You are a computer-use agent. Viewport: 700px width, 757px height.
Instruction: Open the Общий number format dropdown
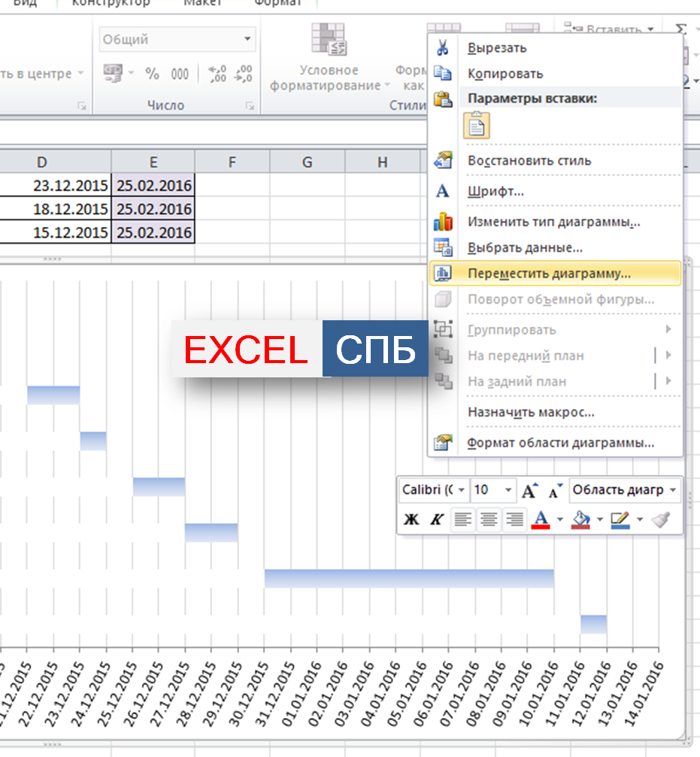[247, 40]
